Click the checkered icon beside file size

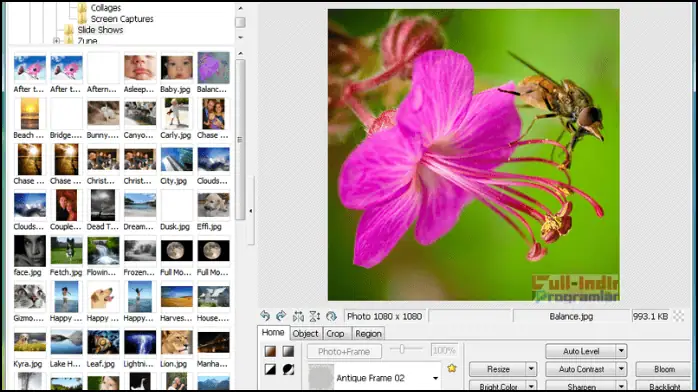[678, 316]
